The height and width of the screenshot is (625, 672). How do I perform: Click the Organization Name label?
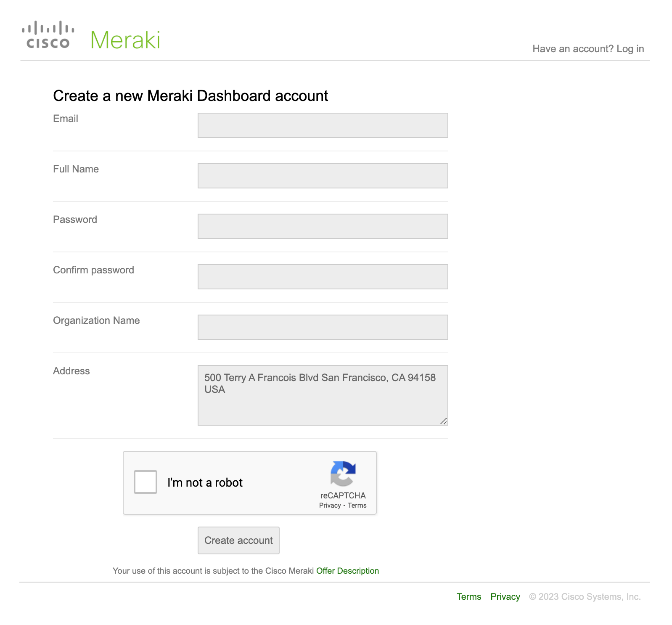tap(96, 320)
